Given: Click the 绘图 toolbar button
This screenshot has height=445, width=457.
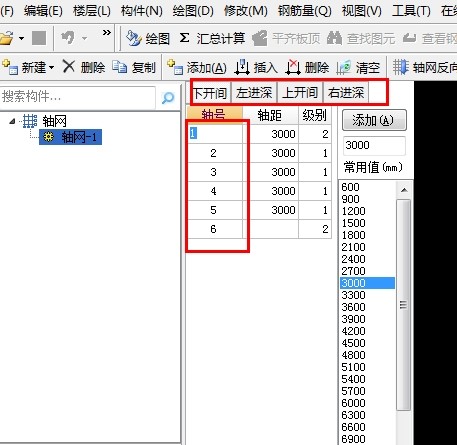Looking at the screenshot, I should pyautogui.click(x=148, y=38).
